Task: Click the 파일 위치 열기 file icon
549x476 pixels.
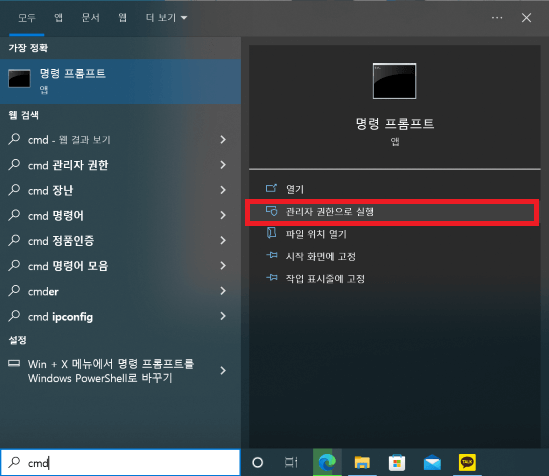Action: [x=271, y=233]
